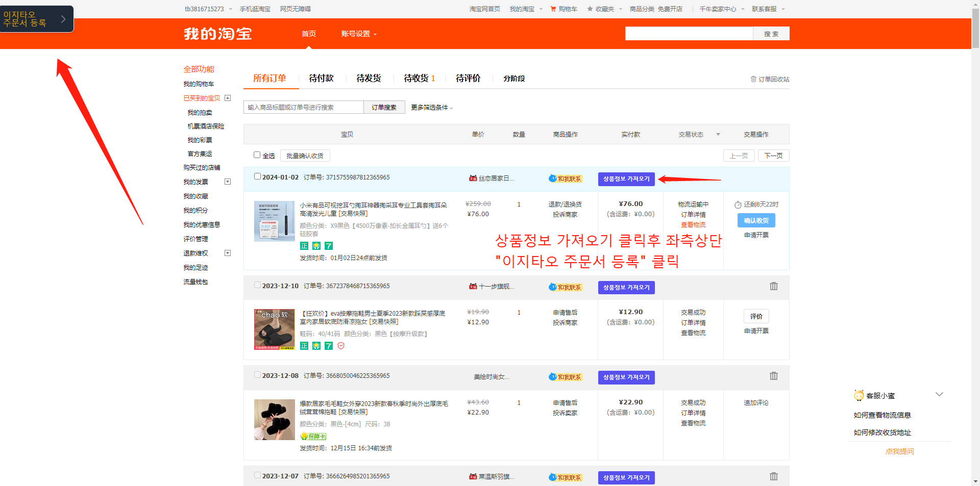Open the 交易状态 column dropdown arrow
Screen dimensions: 980x486
(x=718, y=135)
